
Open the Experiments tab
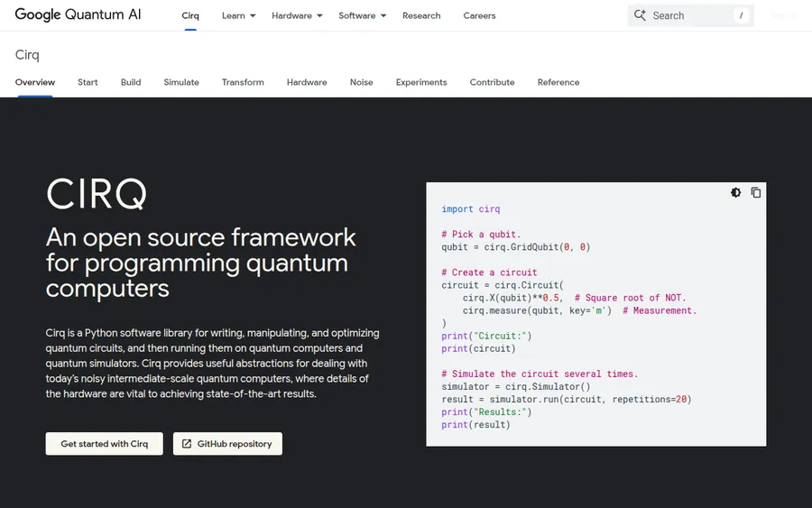[421, 82]
